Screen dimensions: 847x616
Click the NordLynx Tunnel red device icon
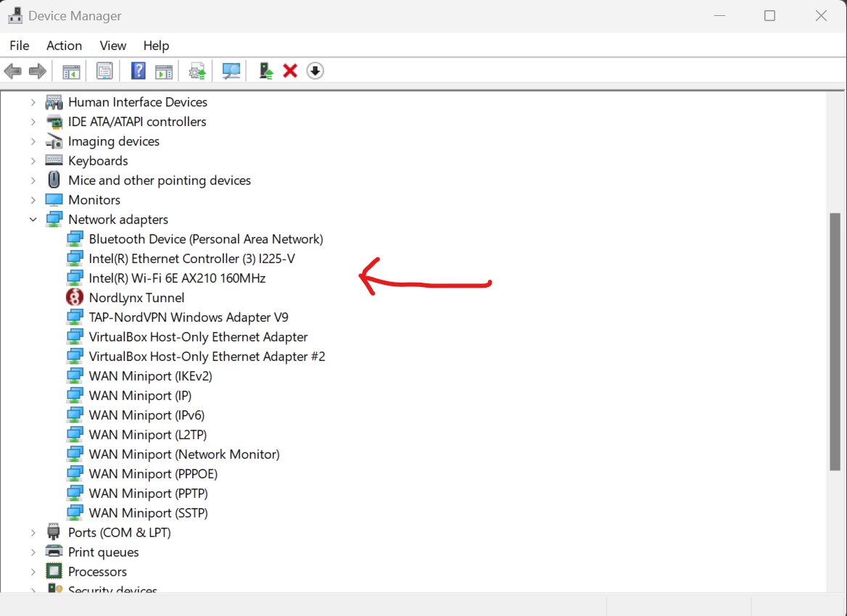click(x=75, y=297)
